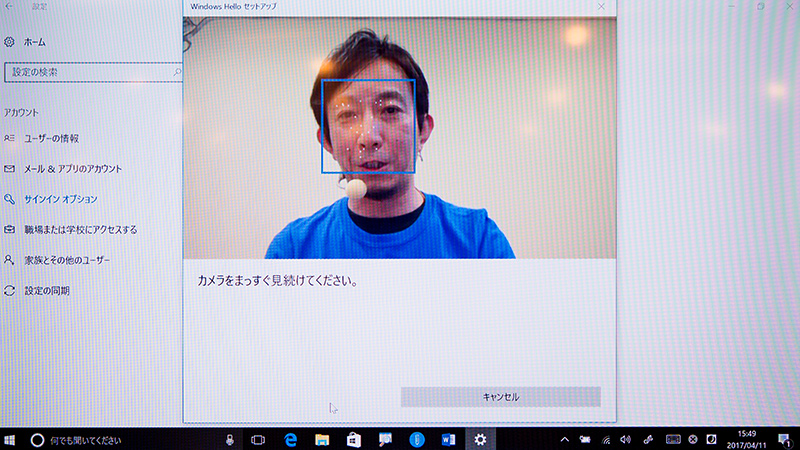This screenshot has height=450, width=800.
Task: Open Microsoft Word from taskbar
Action: pyautogui.click(x=448, y=440)
